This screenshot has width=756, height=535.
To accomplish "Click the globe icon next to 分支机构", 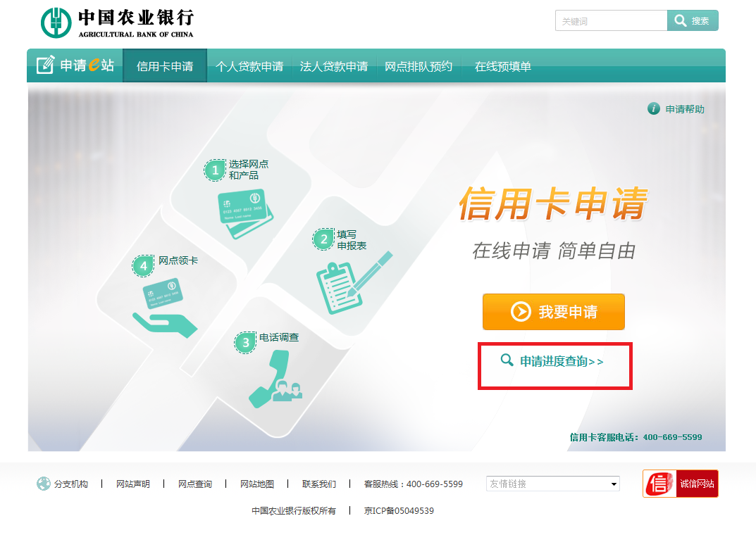I will [44, 484].
